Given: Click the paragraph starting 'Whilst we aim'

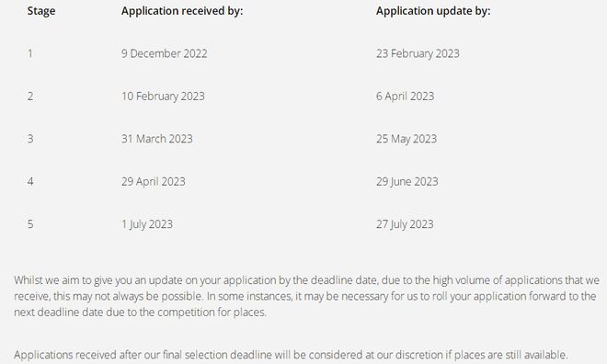Looking at the screenshot, I should coord(306,296).
